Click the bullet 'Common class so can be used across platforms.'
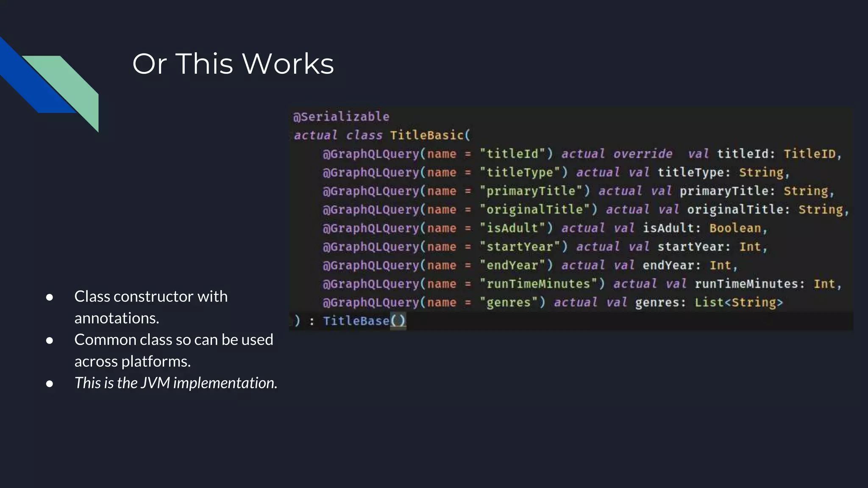The image size is (868, 488). pos(174,350)
